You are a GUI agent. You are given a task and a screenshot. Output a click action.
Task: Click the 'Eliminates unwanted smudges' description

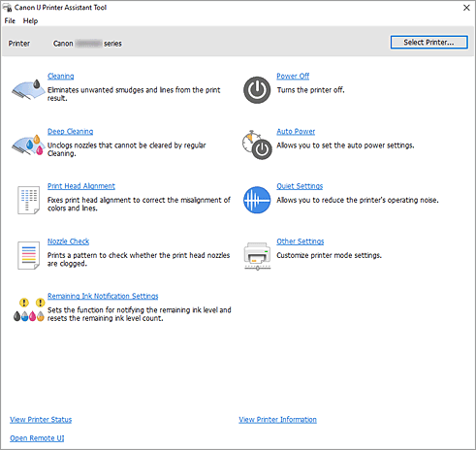click(134, 94)
